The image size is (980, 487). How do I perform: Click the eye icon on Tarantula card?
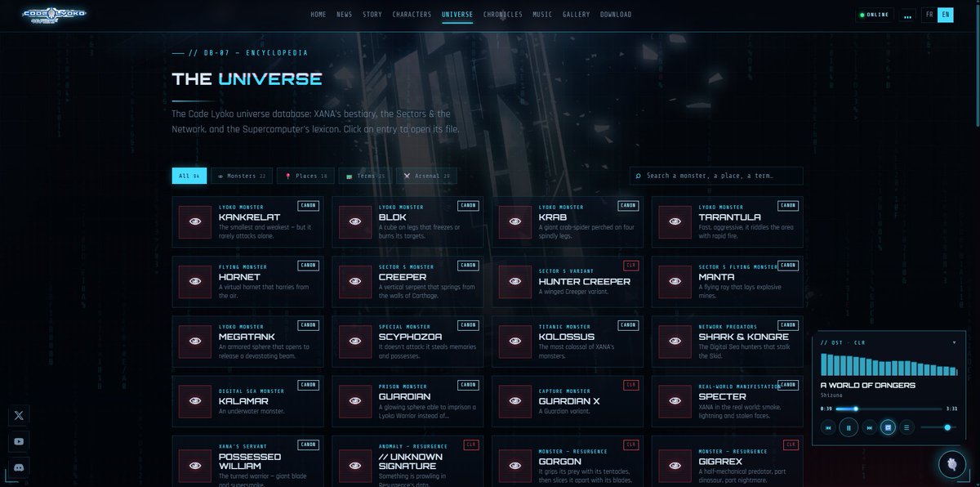[x=675, y=221]
